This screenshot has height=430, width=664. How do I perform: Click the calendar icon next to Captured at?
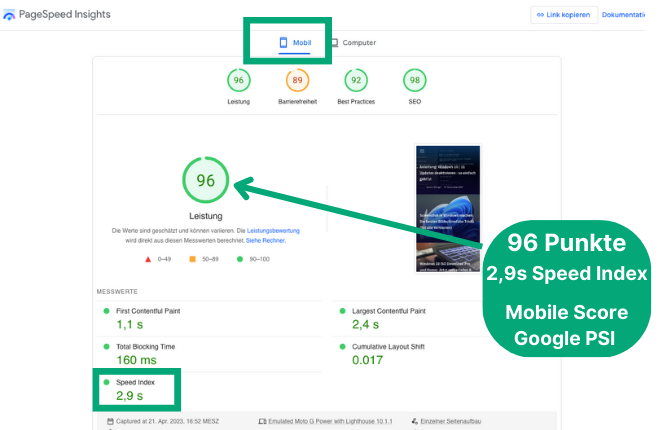pos(110,421)
